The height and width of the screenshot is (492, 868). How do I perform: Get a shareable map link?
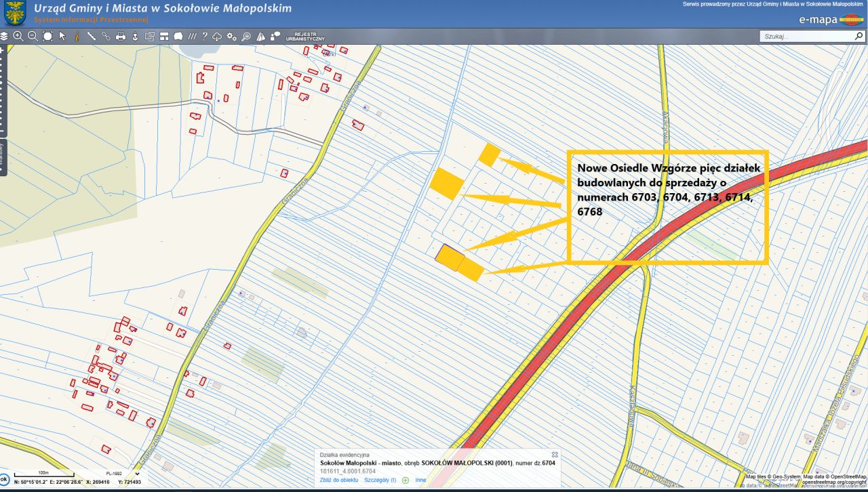click(106, 36)
